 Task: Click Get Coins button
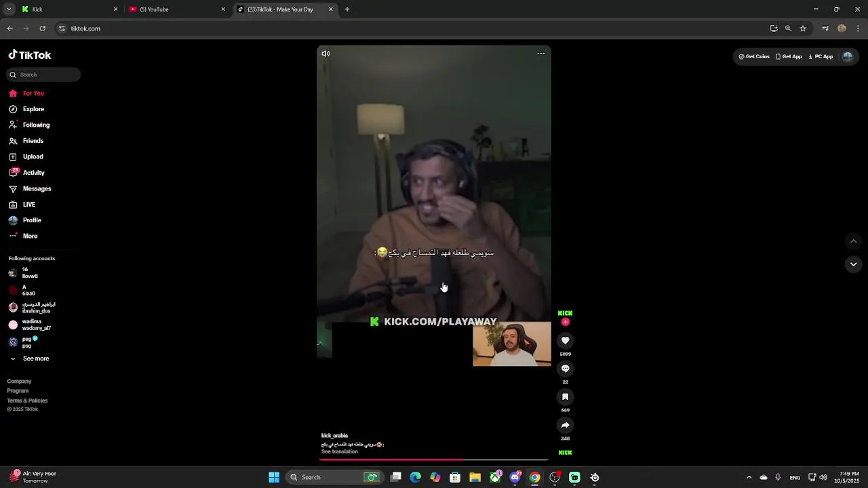coord(754,57)
